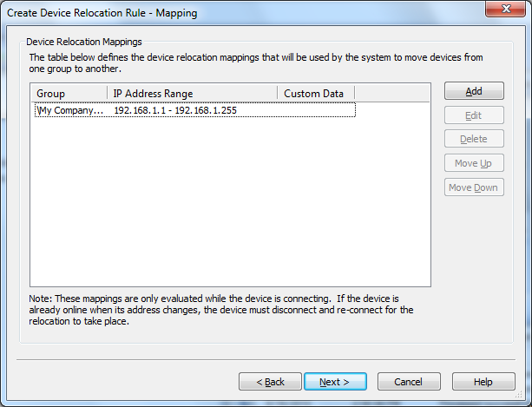Click the resize grip in the dialog corner

tap(519, 394)
